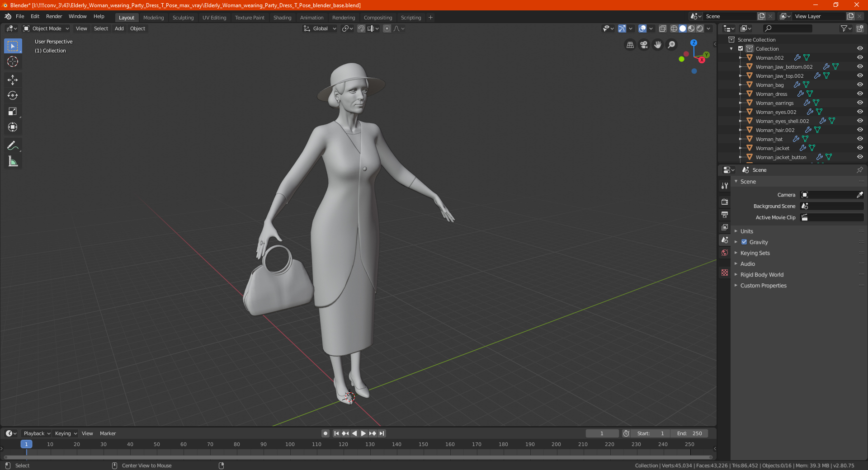Toggle orthographic grid view button
The height and width of the screenshot is (470, 868).
click(630, 45)
